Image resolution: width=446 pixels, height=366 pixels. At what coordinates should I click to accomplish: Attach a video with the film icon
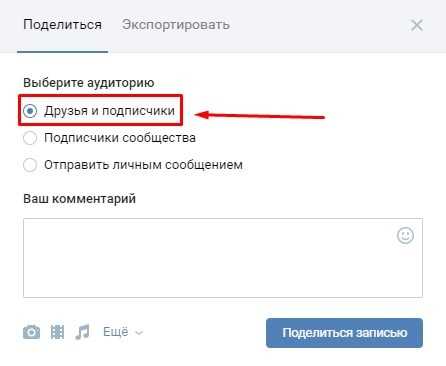click(x=57, y=332)
